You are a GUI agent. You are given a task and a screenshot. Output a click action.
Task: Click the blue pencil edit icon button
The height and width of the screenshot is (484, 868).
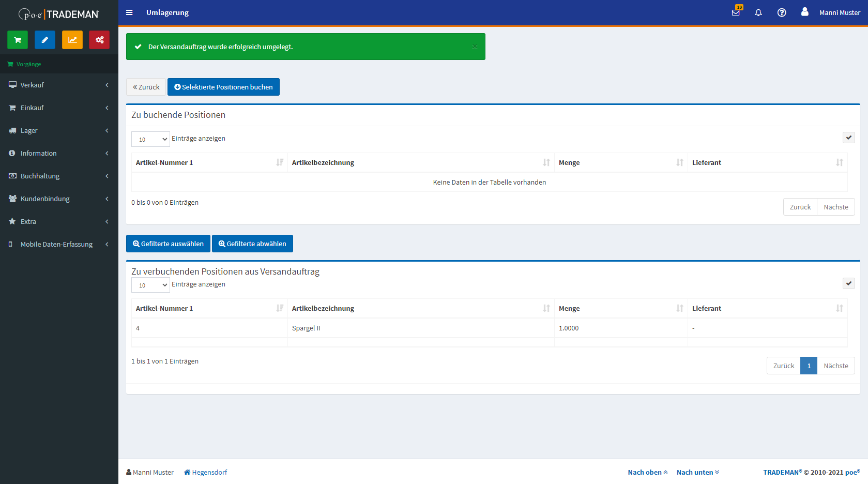(45, 40)
